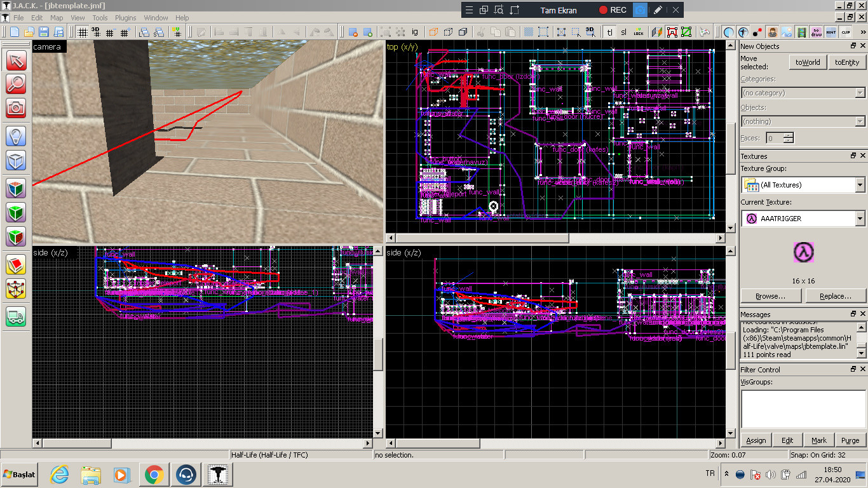Select the light bulb Entity tool
Viewport: 868px width, 488px height.
click(x=16, y=136)
